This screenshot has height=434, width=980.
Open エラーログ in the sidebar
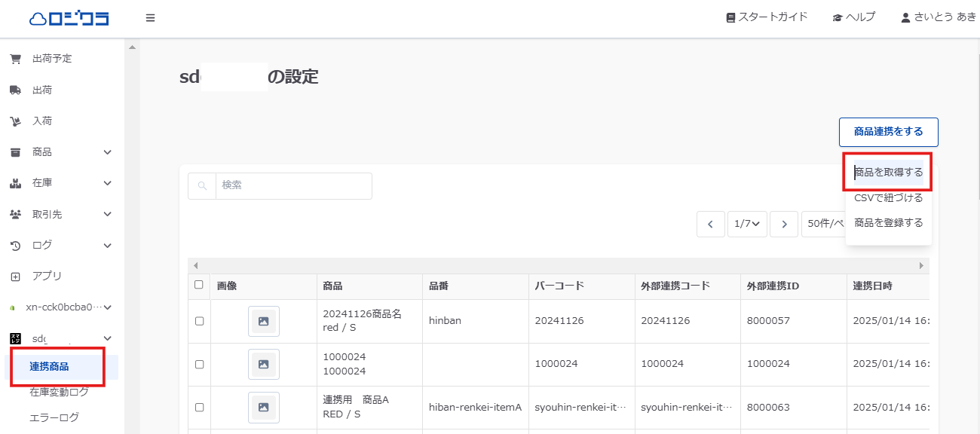pos(54,417)
